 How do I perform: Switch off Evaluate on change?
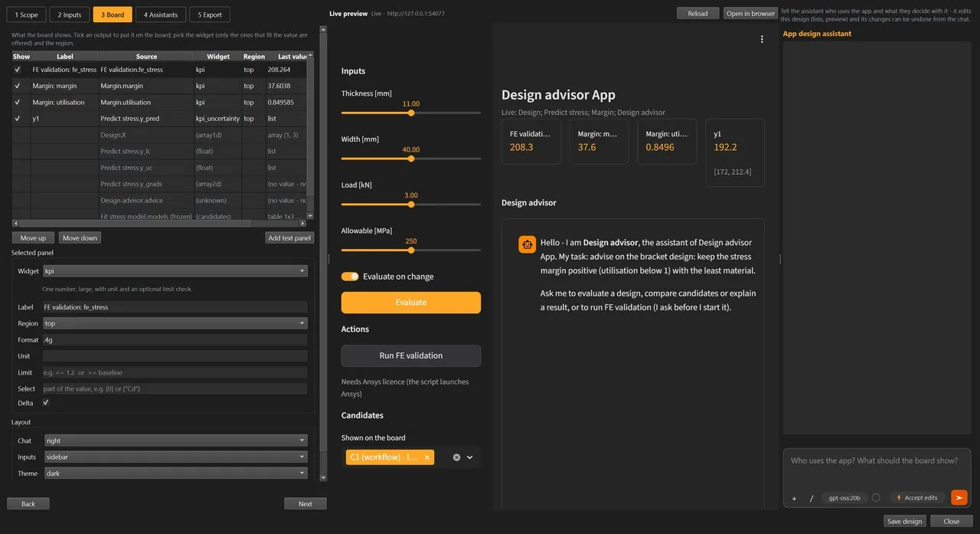point(350,277)
